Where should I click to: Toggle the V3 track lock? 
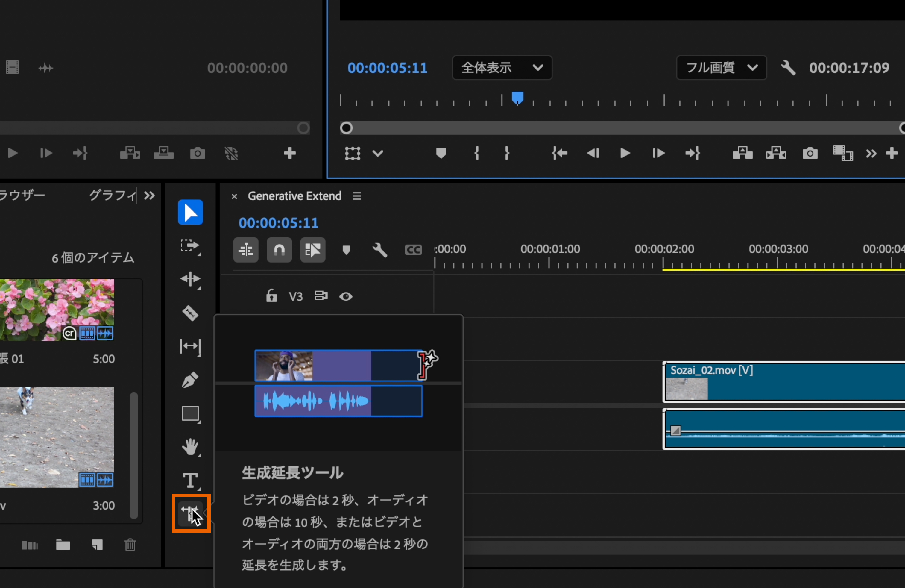(x=271, y=296)
